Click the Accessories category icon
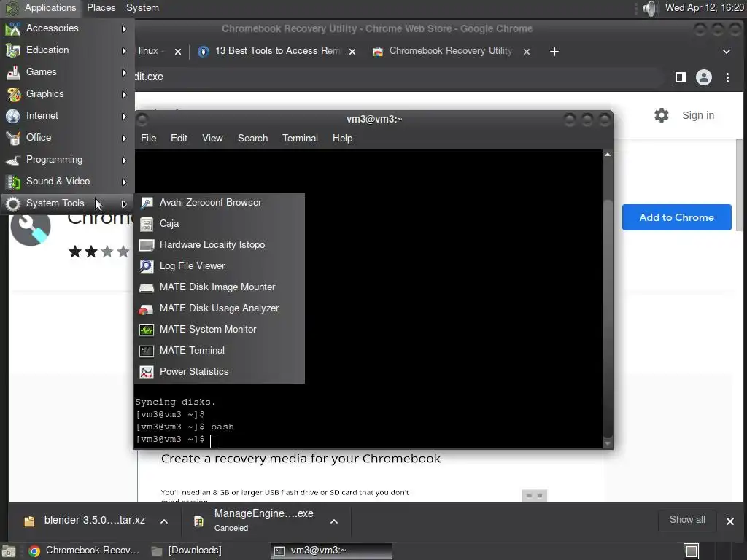Image resolution: width=747 pixels, height=560 pixels. pos(13,28)
